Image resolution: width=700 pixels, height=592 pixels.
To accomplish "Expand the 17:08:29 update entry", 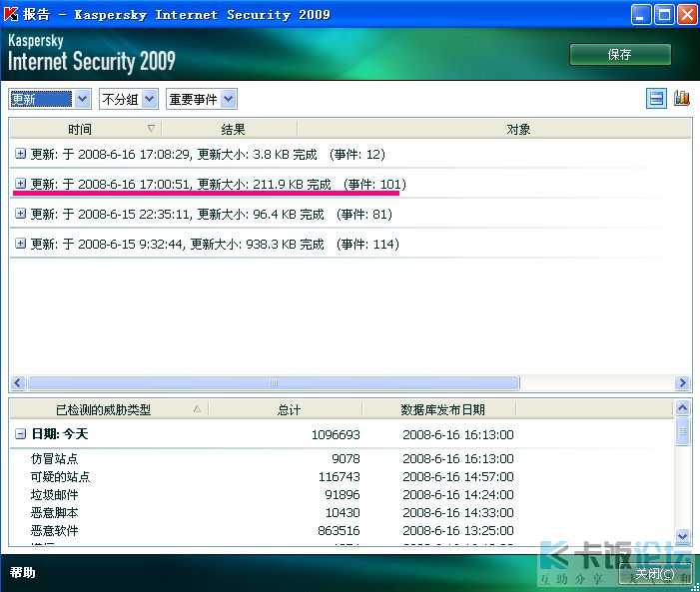I will [20, 154].
